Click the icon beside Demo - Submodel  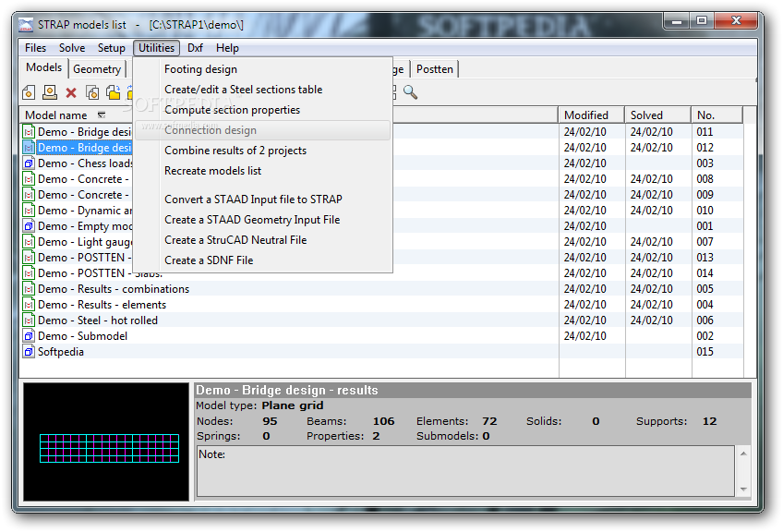pos(29,335)
